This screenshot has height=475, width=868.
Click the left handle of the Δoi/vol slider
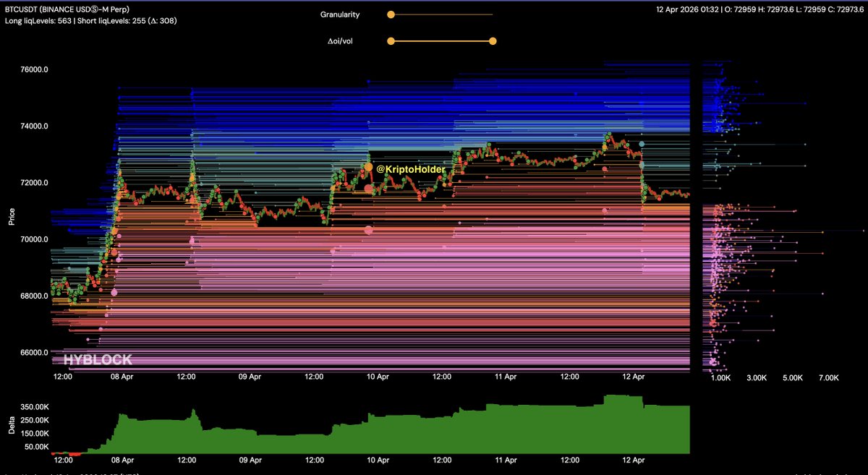tap(391, 41)
